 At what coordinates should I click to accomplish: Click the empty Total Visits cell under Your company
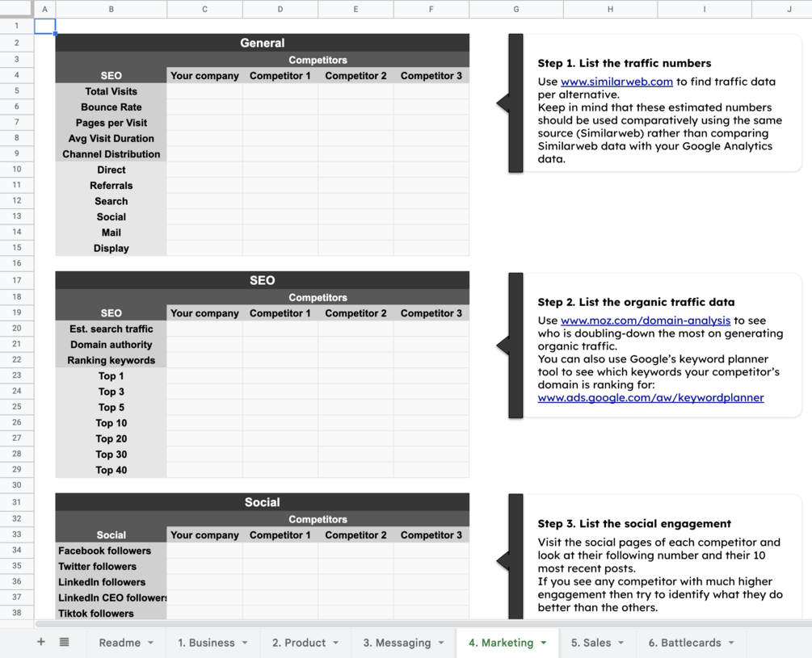[x=204, y=91]
